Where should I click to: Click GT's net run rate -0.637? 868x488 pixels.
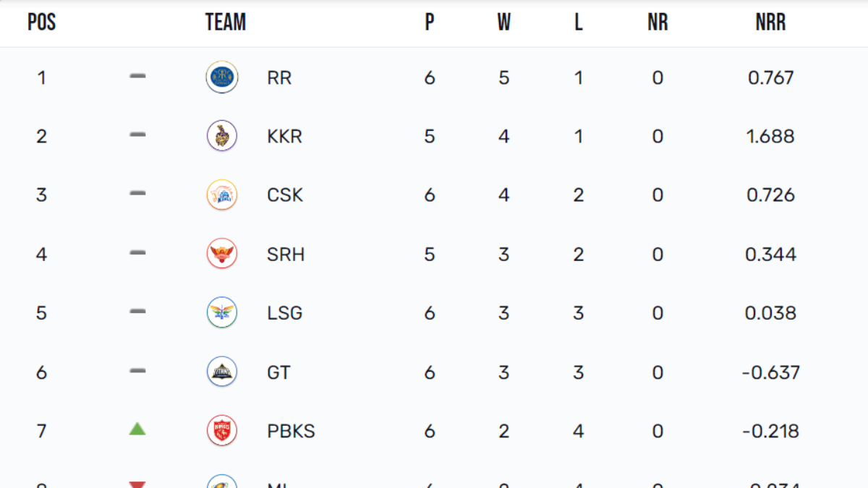click(x=770, y=372)
